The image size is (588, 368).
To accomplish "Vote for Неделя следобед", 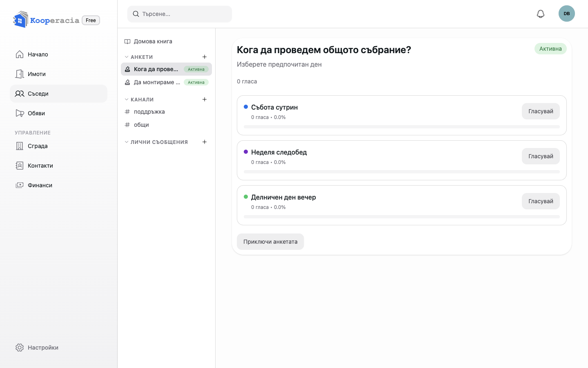I will (541, 156).
